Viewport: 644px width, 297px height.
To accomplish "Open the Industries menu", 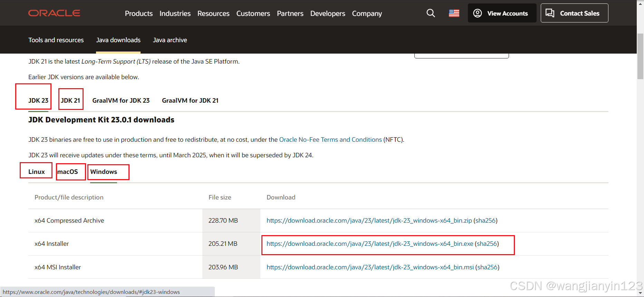I will click(175, 13).
